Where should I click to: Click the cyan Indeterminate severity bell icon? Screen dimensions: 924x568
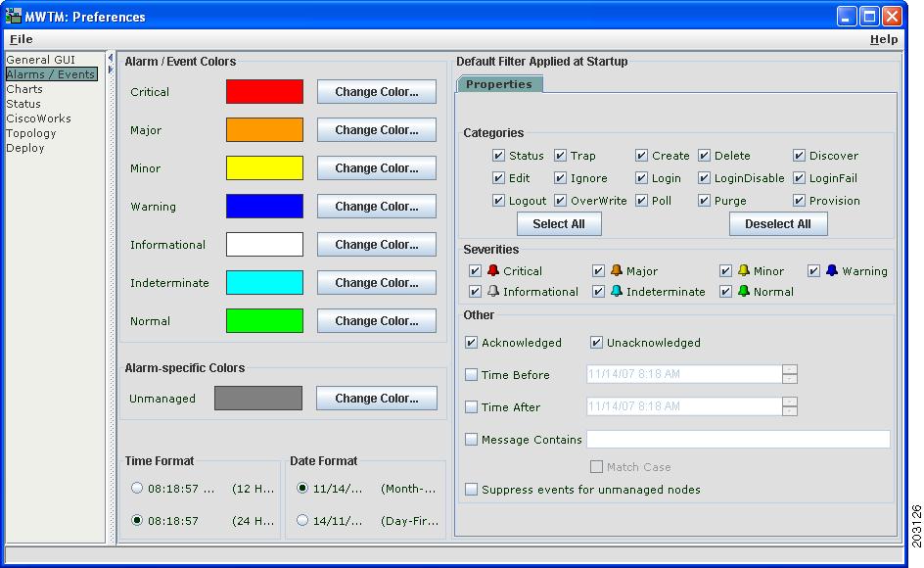[617, 292]
